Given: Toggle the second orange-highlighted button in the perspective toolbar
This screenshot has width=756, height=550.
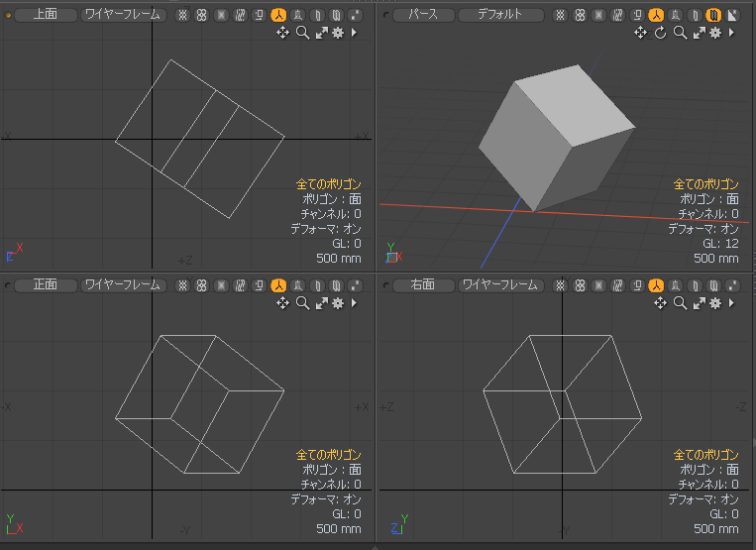Looking at the screenshot, I should coord(713,15).
